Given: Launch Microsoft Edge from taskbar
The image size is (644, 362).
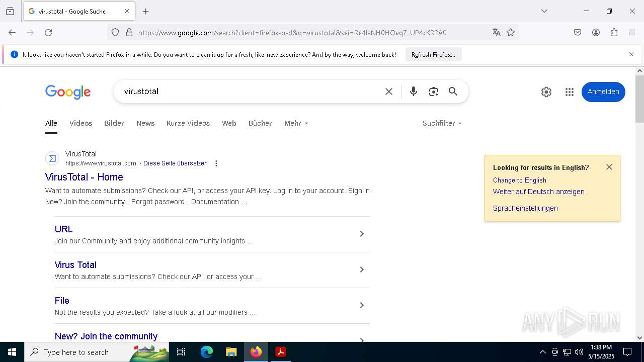Looking at the screenshot, I should pyautogui.click(x=207, y=352).
